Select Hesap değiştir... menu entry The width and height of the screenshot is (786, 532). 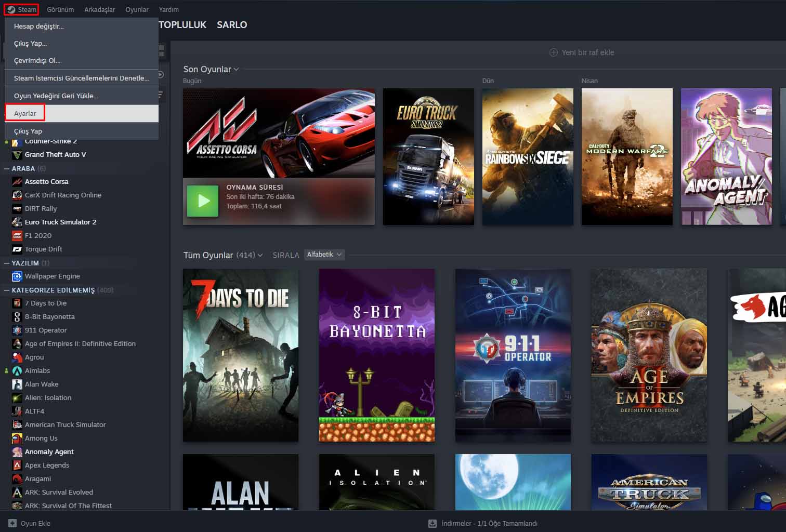coord(82,26)
